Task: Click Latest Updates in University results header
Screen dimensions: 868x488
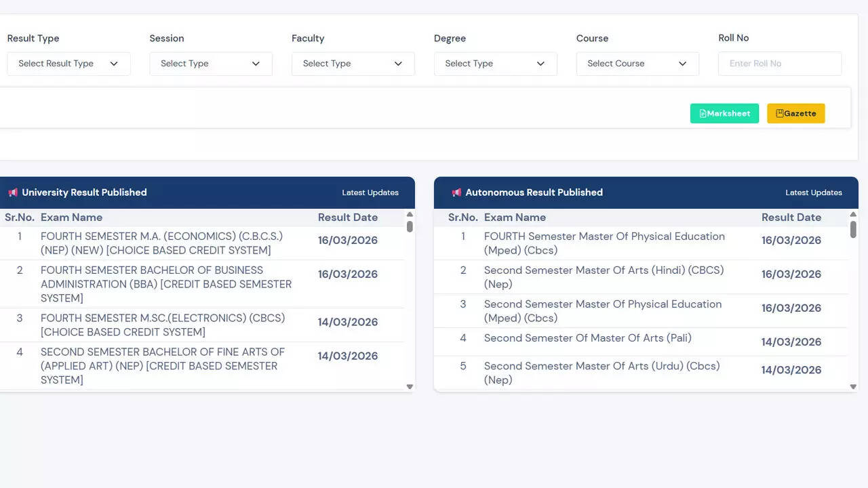Action: click(370, 192)
